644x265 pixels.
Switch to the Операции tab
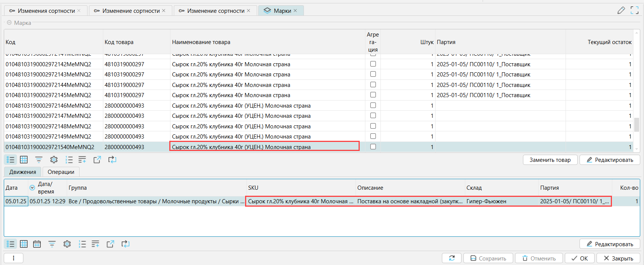tap(61, 172)
